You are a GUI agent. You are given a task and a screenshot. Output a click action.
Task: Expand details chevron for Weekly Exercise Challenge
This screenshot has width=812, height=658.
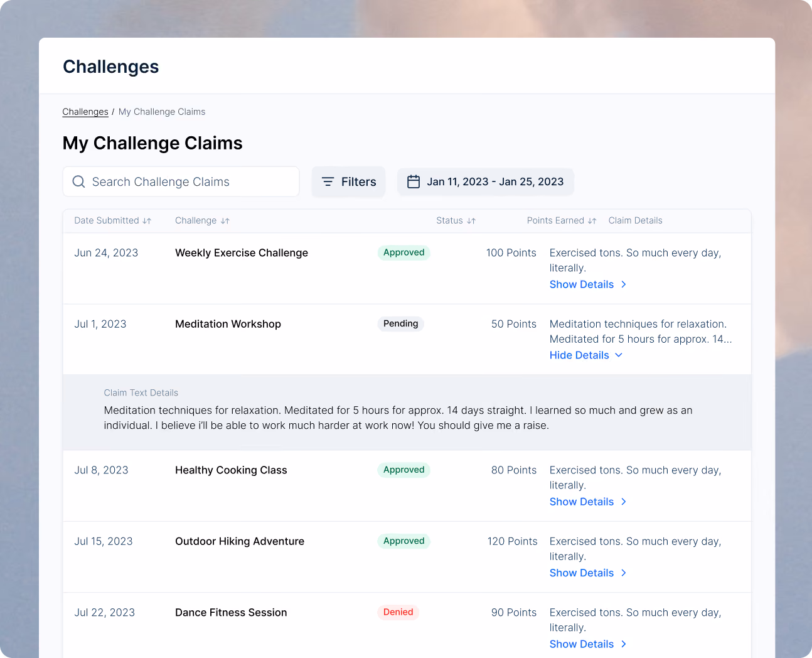click(x=624, y=284)
